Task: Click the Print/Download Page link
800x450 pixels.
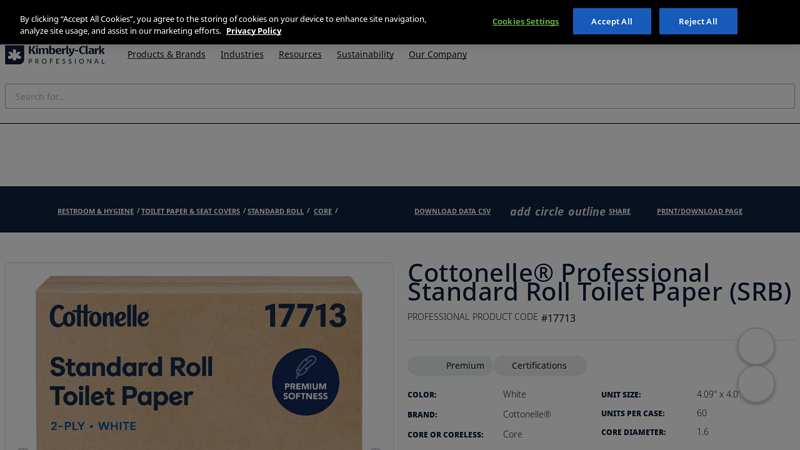Action: coord(699,211)
